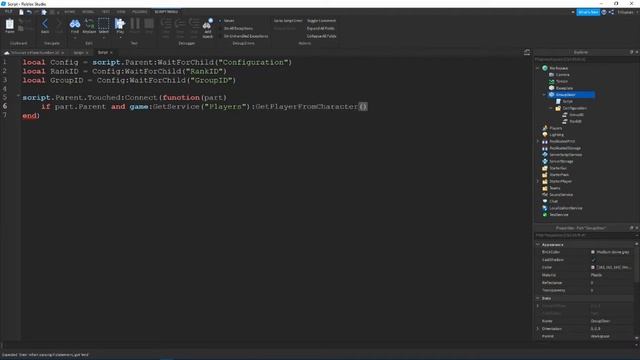Switch to the VIEW ribbon tab
This screenshot has height=360, width=640.
[x=121, y=12]
